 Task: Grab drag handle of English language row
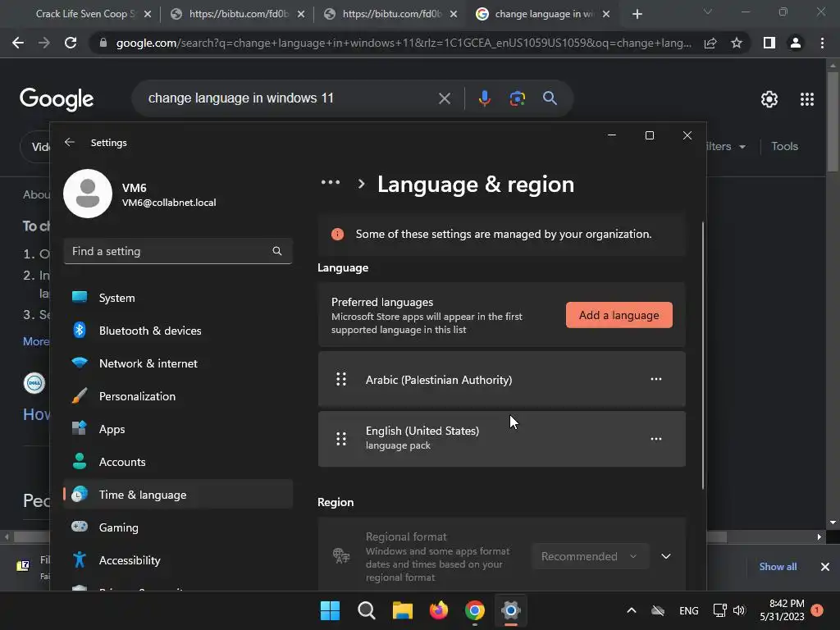(340, 439)
